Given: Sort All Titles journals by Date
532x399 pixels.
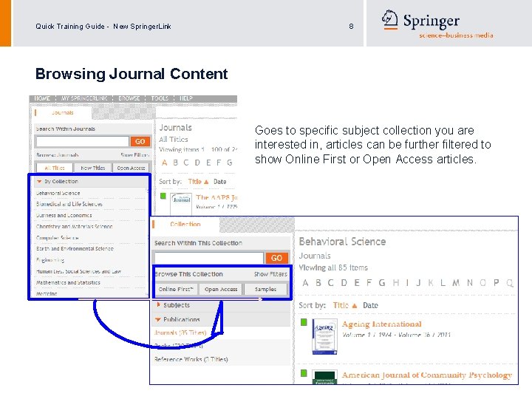Looking at the screenshot, I should coord(220,182).
